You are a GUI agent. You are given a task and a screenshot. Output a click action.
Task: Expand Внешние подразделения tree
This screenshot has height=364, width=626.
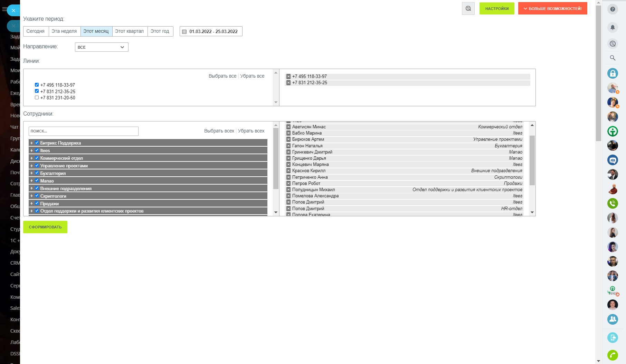tap(31, 188)
